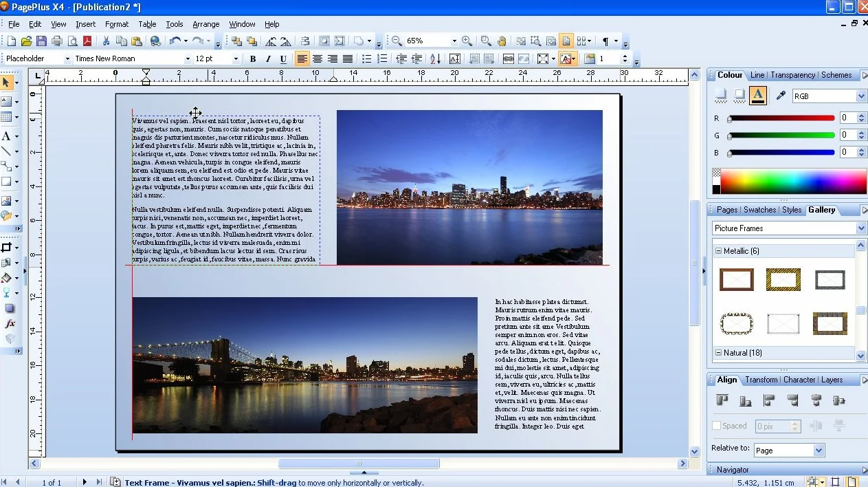Publish as PDF using the red PDF icon
This screenshot has height=487, width=868.
tap(88, 41)
